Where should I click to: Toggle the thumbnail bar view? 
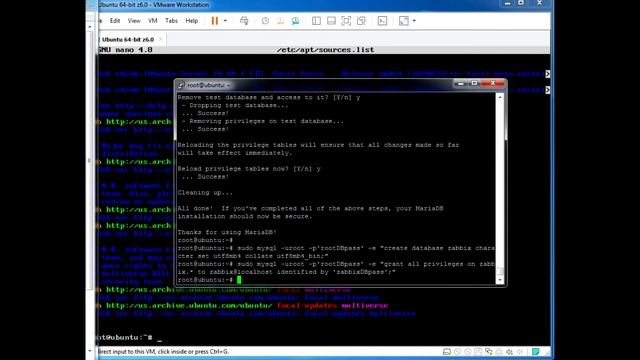[331, 21]
